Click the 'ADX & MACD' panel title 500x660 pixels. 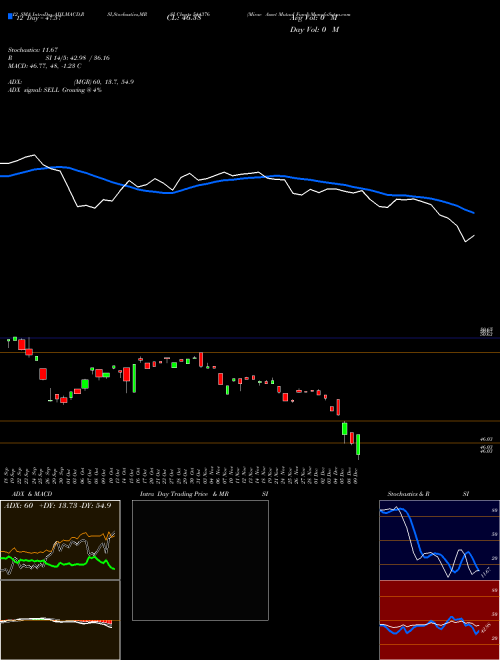[x=32, y=494]
